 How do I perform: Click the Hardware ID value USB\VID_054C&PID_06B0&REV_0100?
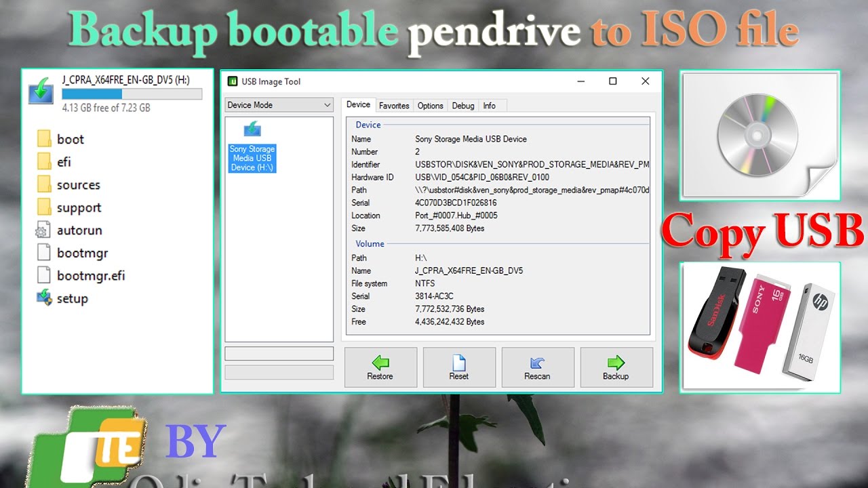[482, 178]
